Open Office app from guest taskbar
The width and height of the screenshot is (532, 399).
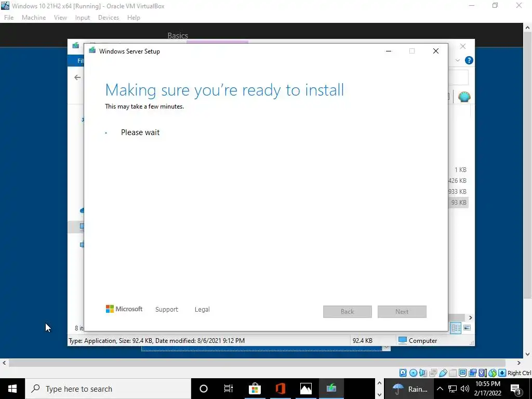click(280, 389)
